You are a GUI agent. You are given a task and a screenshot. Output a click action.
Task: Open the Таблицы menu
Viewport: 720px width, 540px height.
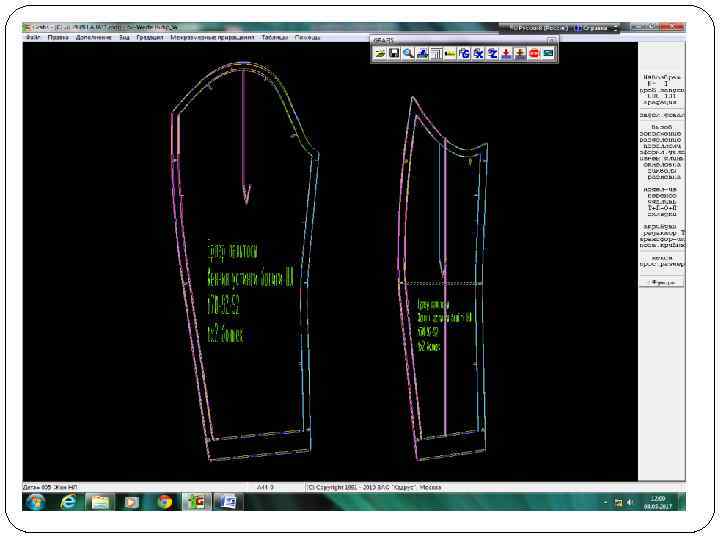(275, 37)
